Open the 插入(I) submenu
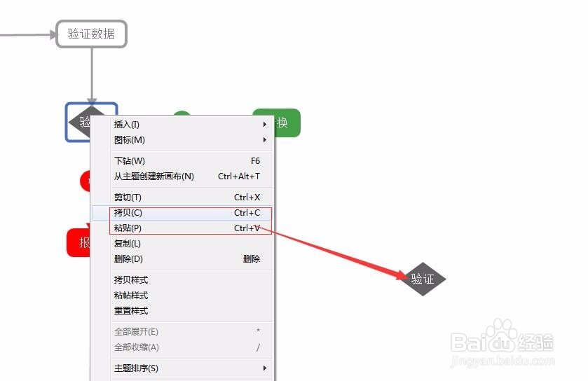This screenshot has height=381, width=588. (182, 125)
